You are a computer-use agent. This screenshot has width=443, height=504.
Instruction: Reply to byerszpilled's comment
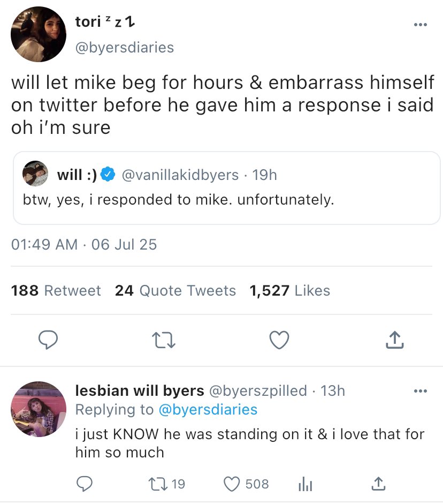[85, 484]
